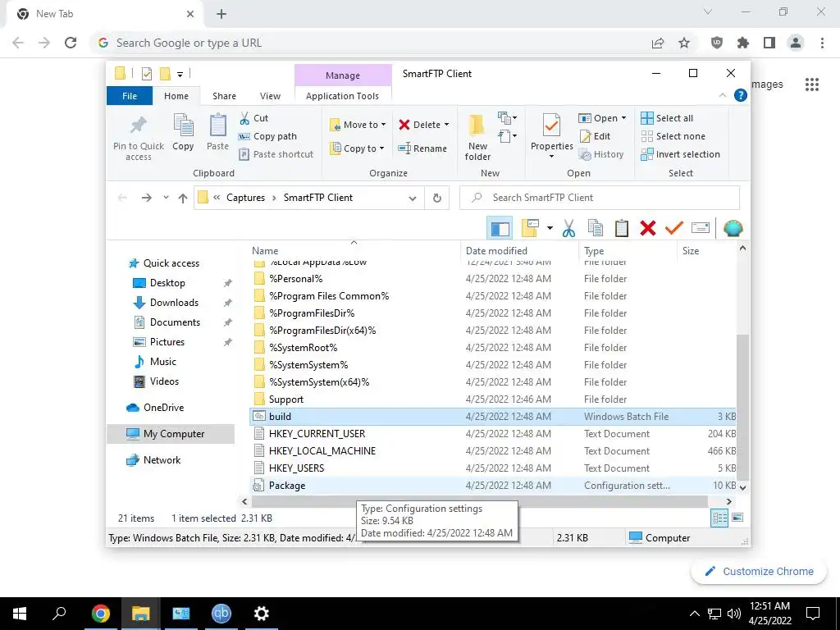Open Chrome from the taskbar
The height and width of the screenshot is (630, 840).
tap(100, 614)
